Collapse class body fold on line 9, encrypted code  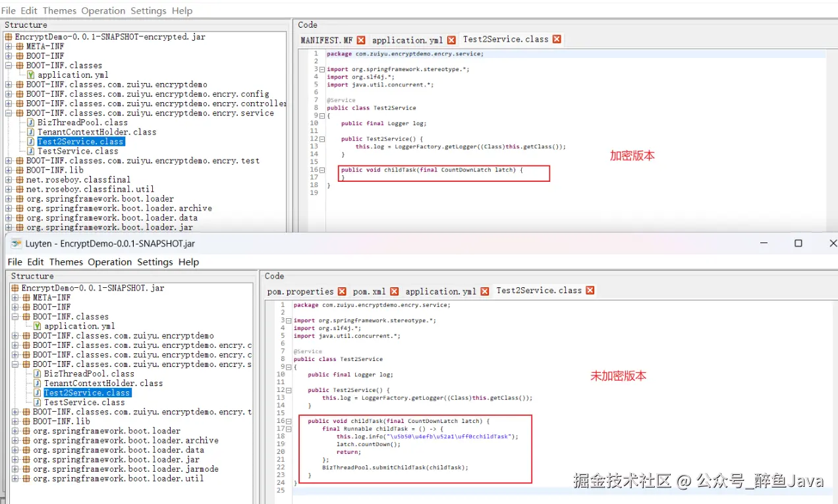(322, 115)
